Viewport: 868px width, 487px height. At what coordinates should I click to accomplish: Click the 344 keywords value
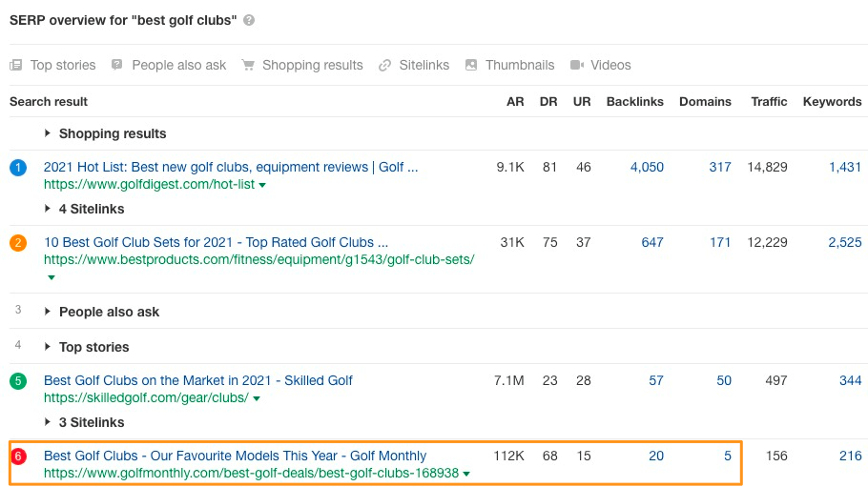pyautogui.click(x=850, y=381)
